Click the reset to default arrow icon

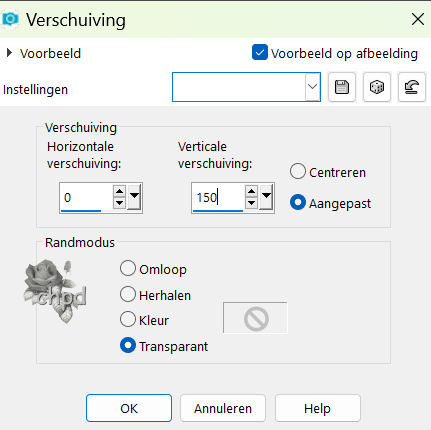[x=412, y=87]
